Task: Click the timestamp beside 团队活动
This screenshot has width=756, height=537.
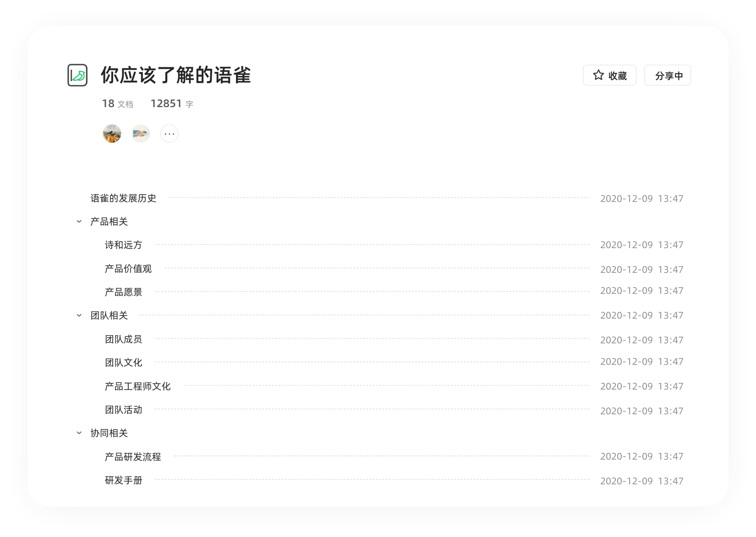Action: pyautogui.click(x=641, y=411)
